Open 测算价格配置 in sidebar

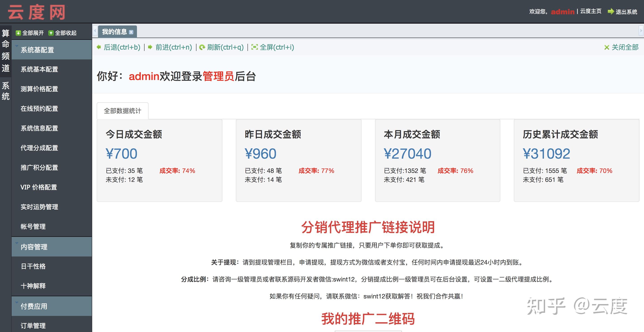coord(39,89)
